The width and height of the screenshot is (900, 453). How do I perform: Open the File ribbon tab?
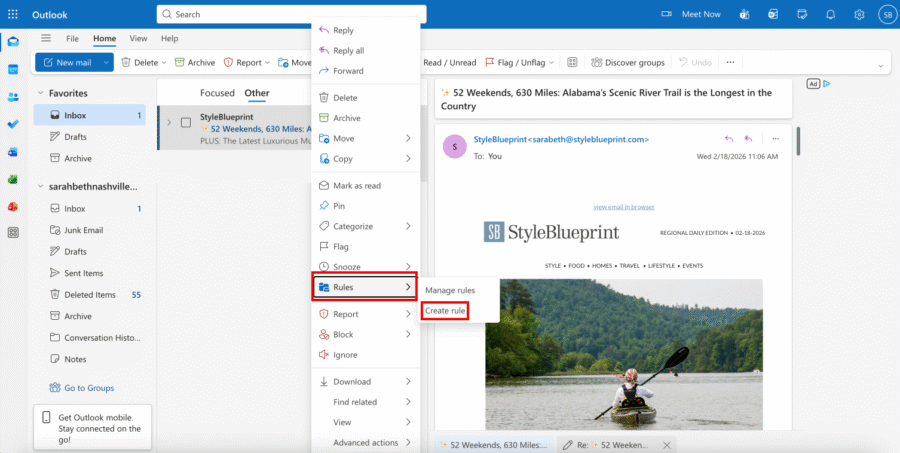tap(72, 38)
